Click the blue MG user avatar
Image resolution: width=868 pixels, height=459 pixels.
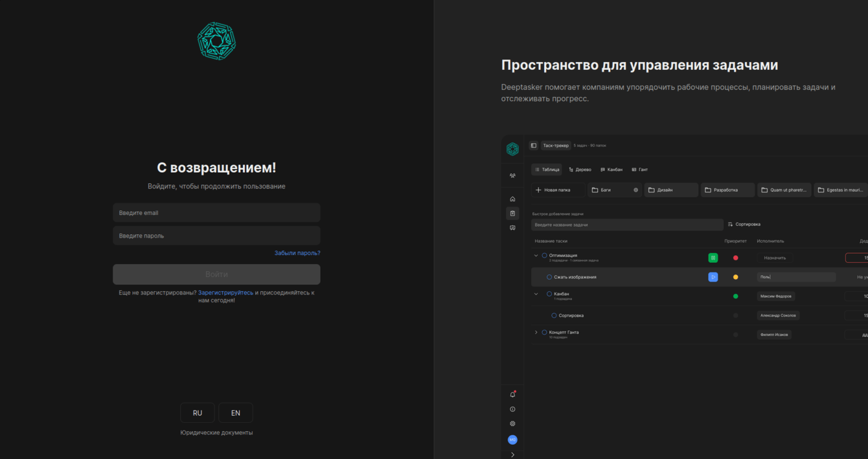[x=512, y=440]
